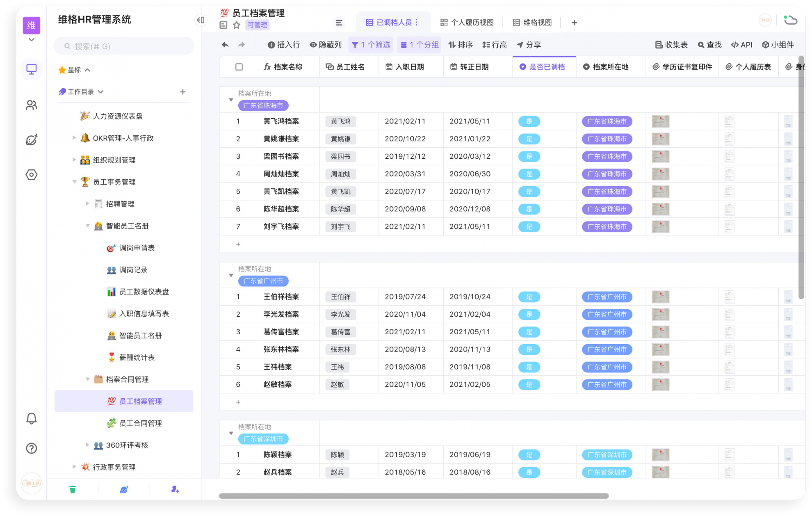The width and height of the screenshot is (812, 516).
Task: Click the vertical scrollbar thumb
Action: click(801, 176)
